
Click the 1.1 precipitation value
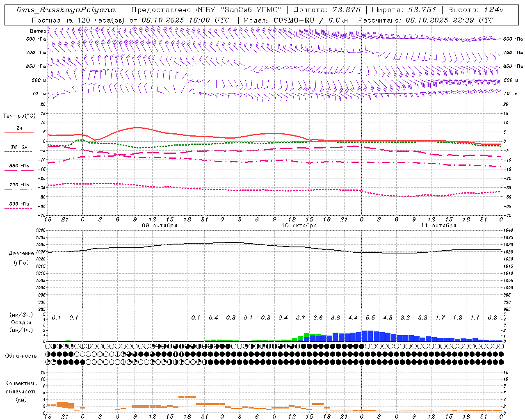(x=475, y=318)
